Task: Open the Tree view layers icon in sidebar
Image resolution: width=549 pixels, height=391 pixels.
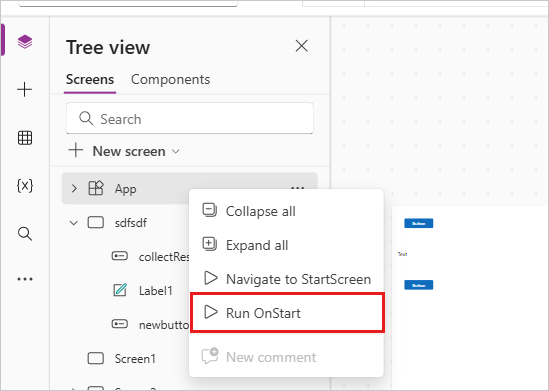Action: click(x=25, y=42)
